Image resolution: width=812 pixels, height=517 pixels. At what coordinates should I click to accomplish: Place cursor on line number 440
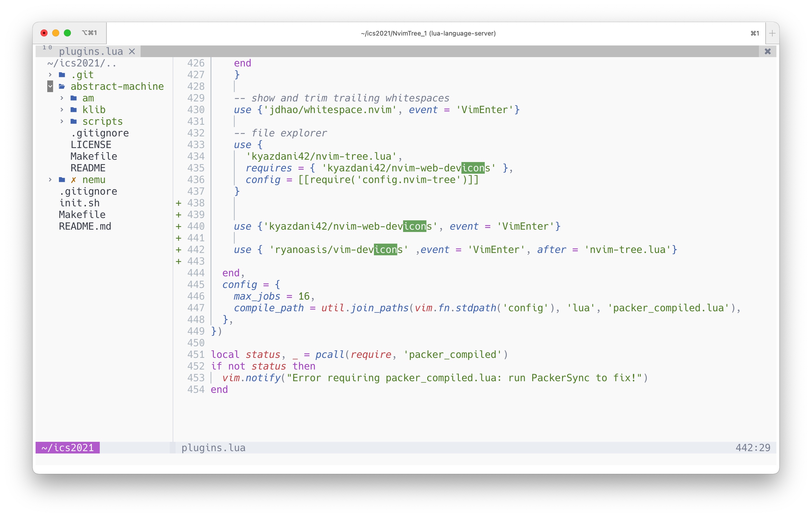click(196, 226)
